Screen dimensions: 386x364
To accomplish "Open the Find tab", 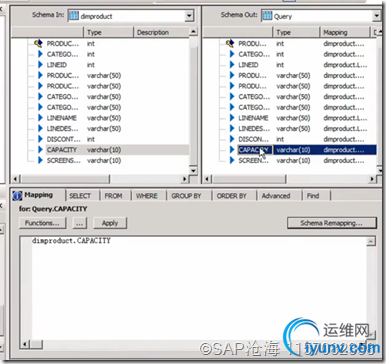I will pos(313,196).
